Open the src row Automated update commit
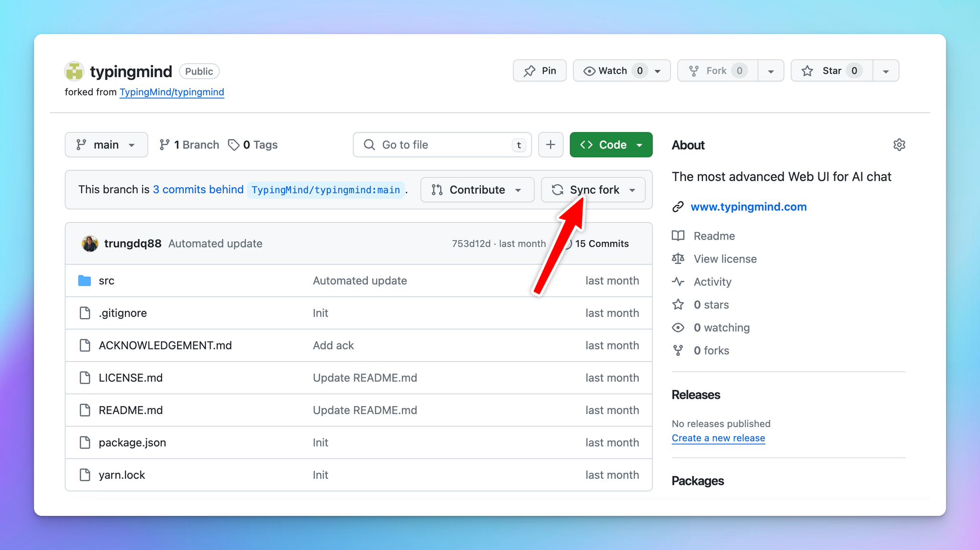980x550 pixels. [x=360, y=281]
